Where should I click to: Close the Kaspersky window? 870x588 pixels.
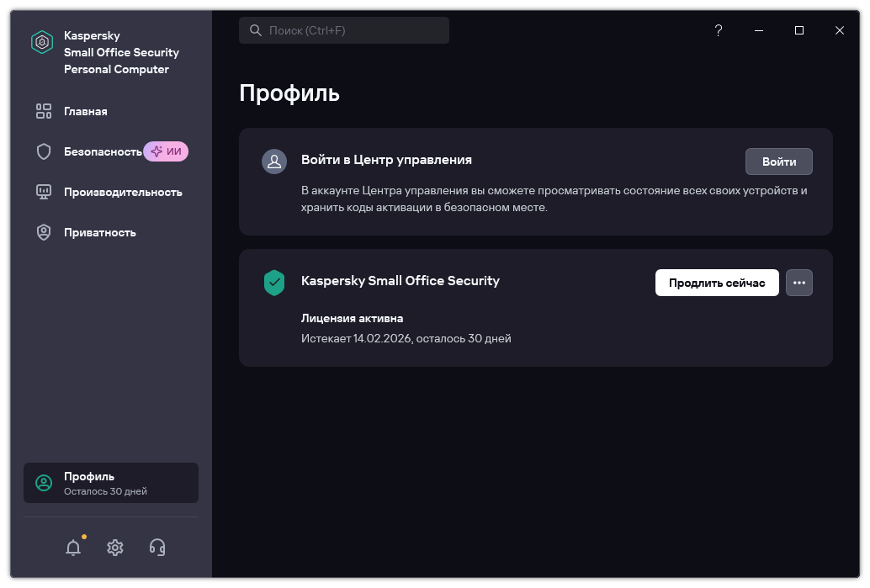pyautogui.click(x=840, y=30)
